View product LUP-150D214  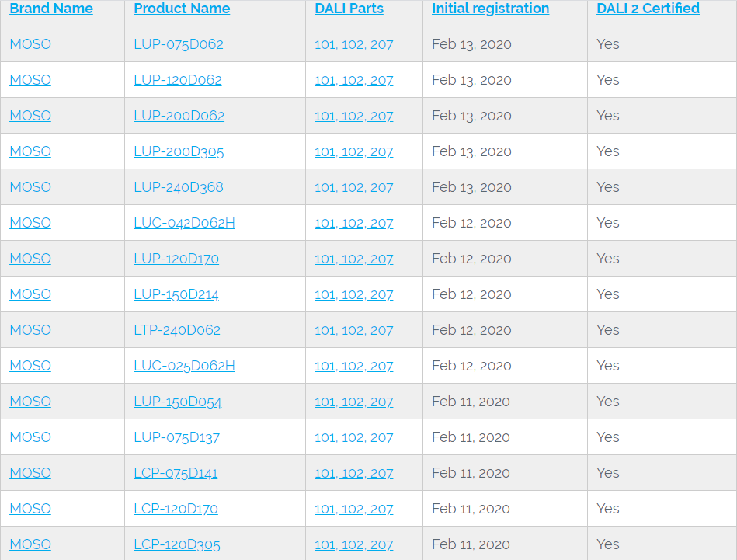click(x=176, y=294)
